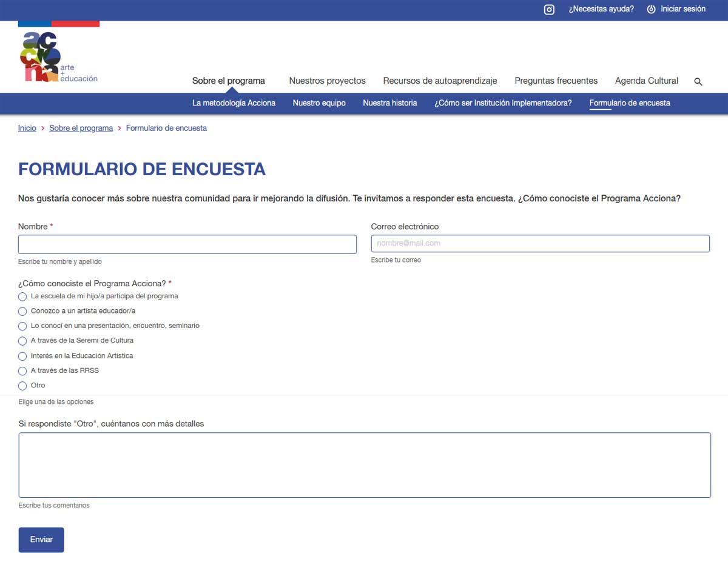Screen dimensions: 728x576
Task: Click the search magnifier icon
Action: [698, 81]
